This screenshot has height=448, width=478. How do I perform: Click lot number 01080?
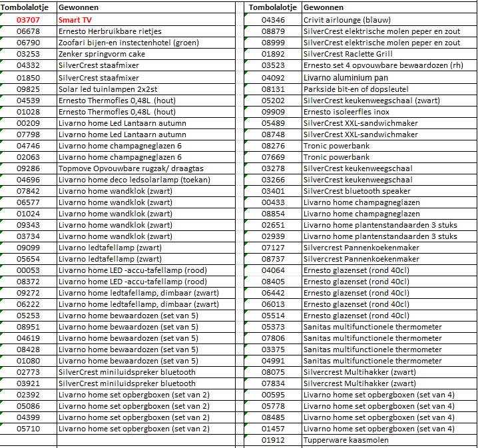coord(28,361)
